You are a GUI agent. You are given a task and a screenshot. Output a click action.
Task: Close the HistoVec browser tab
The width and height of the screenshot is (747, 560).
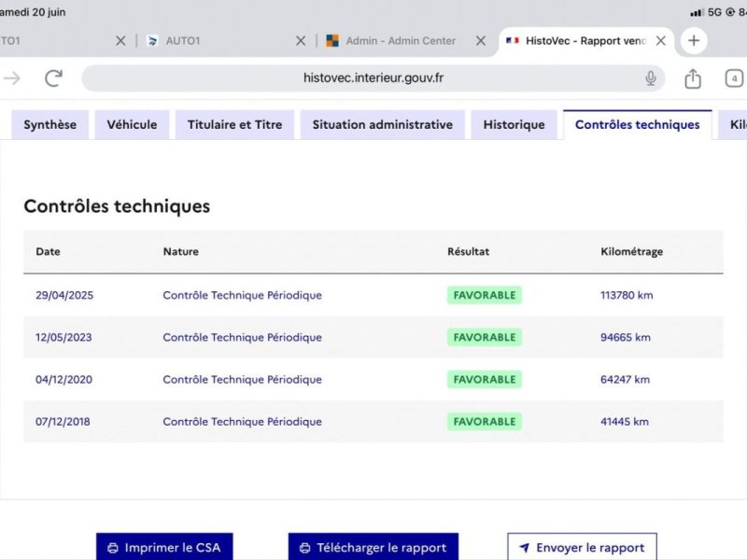tap(661, 41)
